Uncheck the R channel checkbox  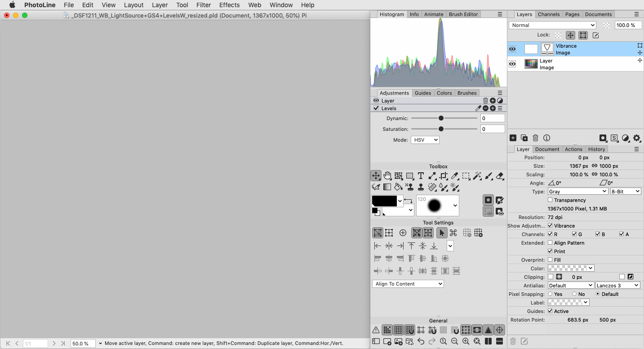550,234
